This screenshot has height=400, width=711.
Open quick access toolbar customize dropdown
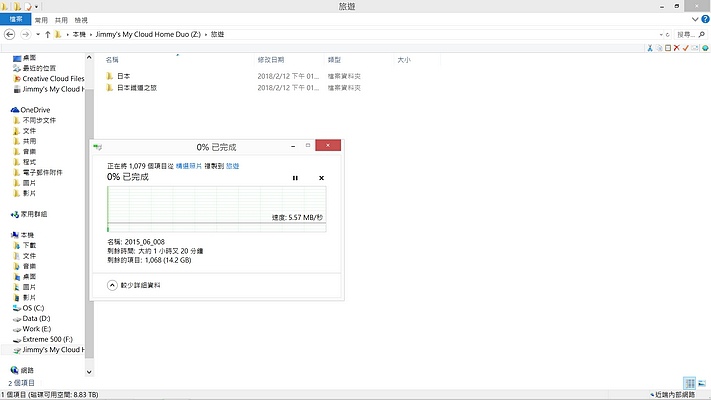point(36,6)
